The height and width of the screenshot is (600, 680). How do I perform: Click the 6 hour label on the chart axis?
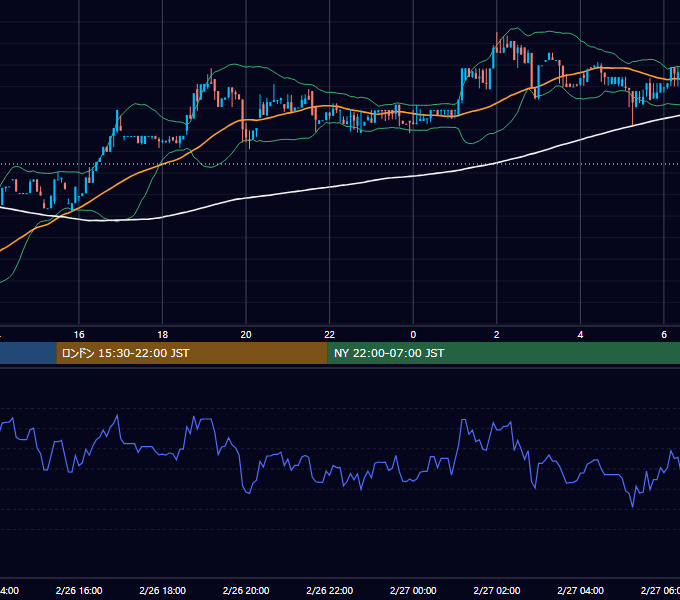(x=664, y=335)
